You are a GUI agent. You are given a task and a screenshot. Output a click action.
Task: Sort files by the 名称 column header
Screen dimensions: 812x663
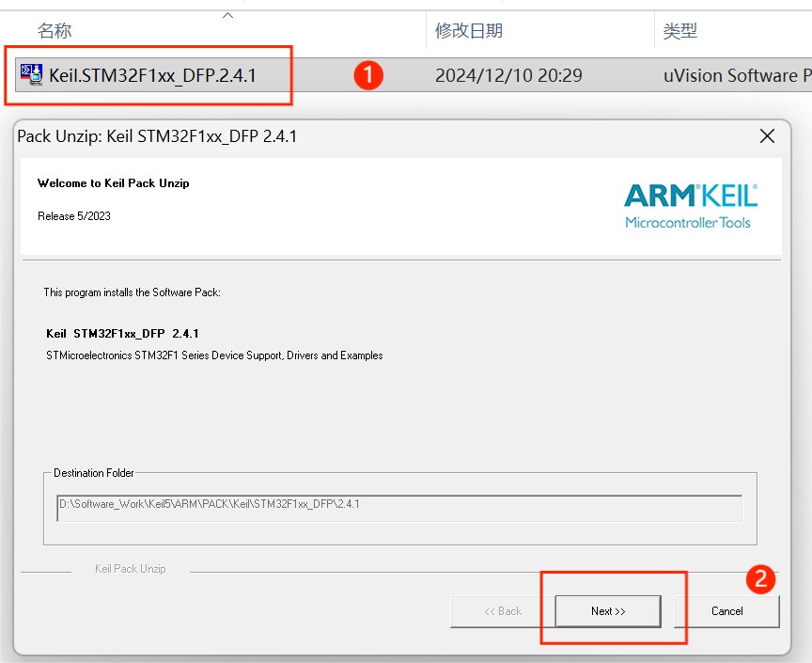[x=55, y=31]
